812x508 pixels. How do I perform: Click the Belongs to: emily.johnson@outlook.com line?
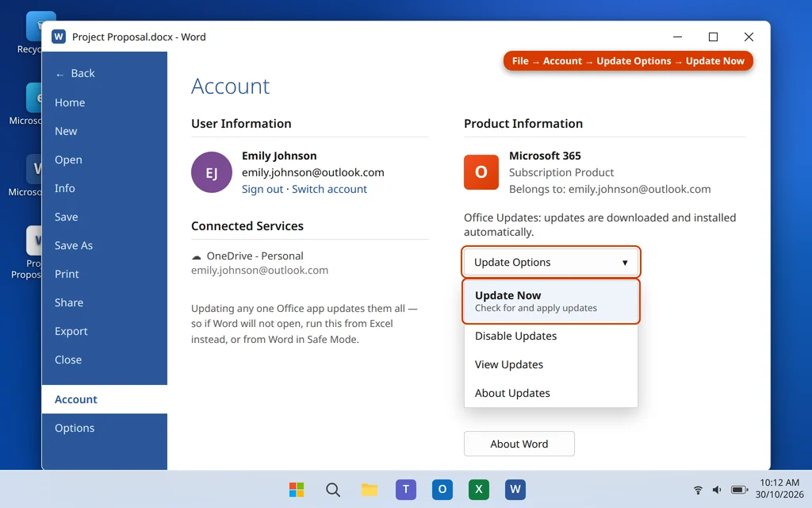[610, 189]
